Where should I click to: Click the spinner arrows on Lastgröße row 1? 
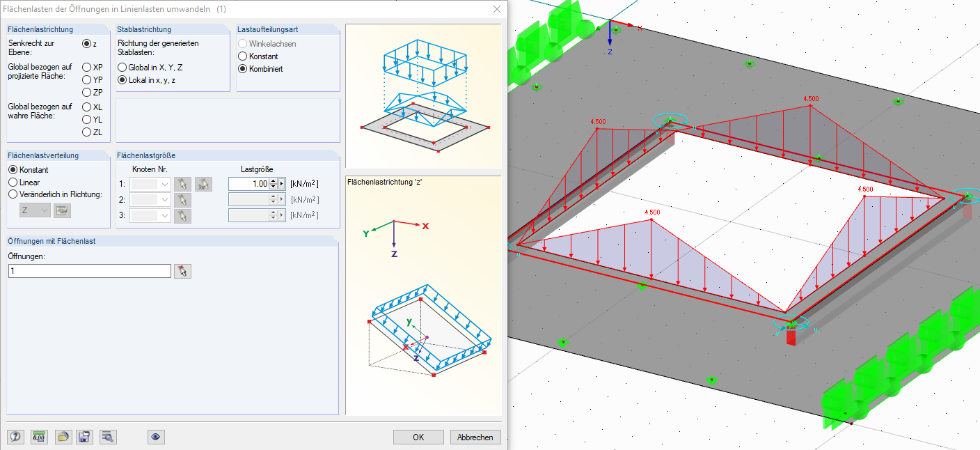273,184
